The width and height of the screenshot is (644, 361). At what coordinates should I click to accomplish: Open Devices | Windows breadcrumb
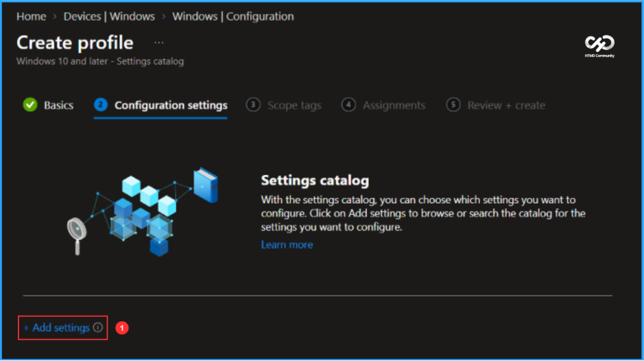click(x=109, y=16)
